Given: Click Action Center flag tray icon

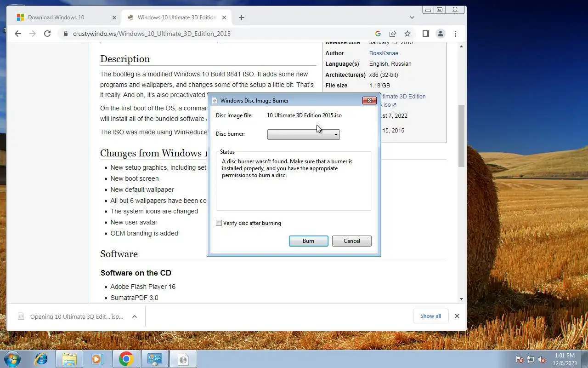Looking at the screenshot, I should click(520, 359).
